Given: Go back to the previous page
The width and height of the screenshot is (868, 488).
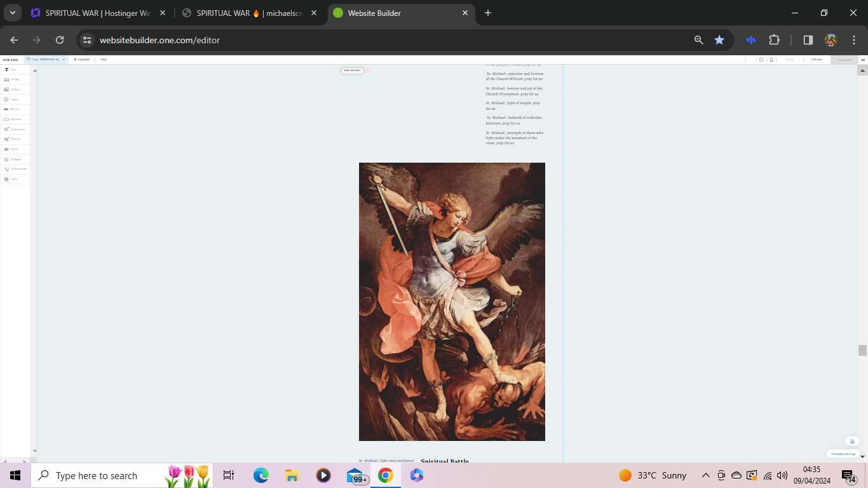Looking at the screenshot, I should pos(15,40).
